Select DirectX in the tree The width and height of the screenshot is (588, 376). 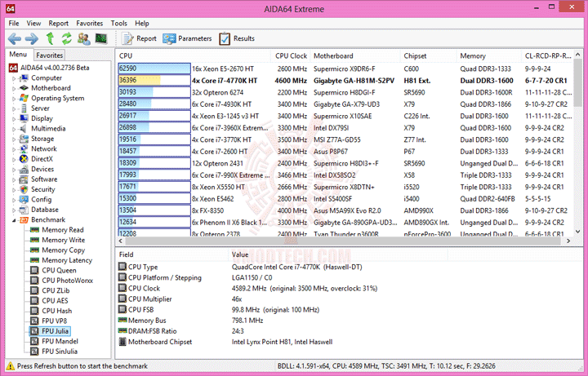[x=42, y=159]
